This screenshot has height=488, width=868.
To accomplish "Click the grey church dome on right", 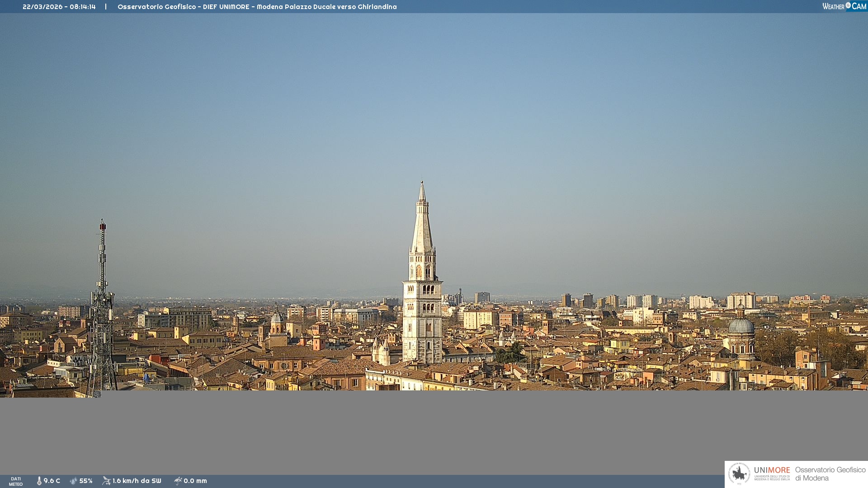I will 741,325.
